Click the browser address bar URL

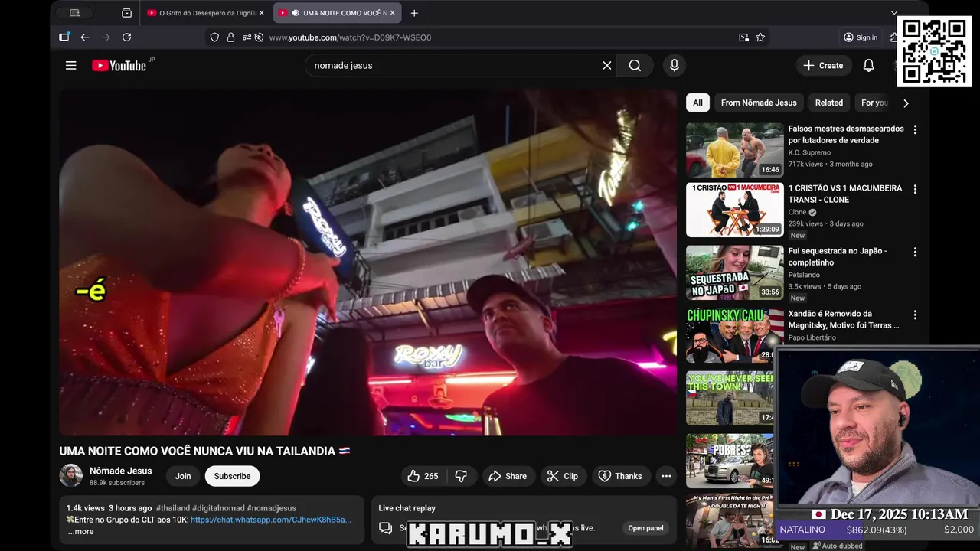[350, 37]
